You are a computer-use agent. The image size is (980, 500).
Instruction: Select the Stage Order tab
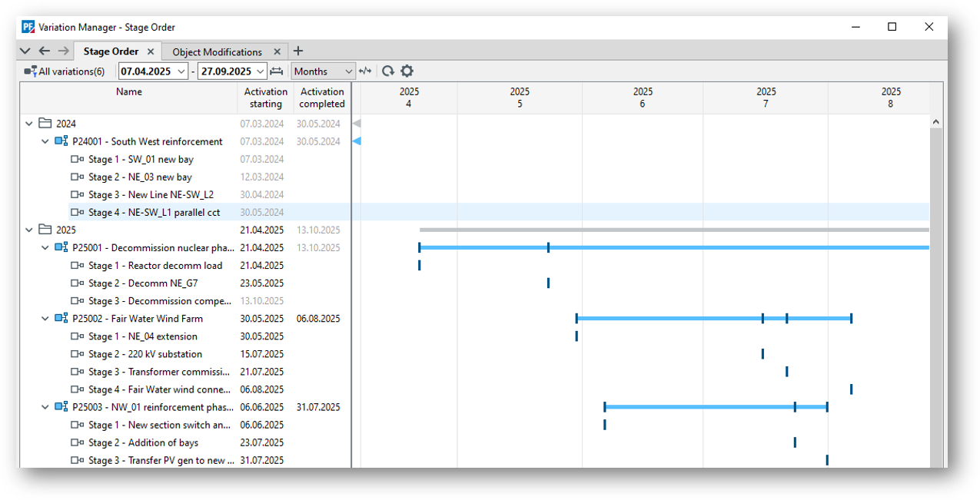111,51
